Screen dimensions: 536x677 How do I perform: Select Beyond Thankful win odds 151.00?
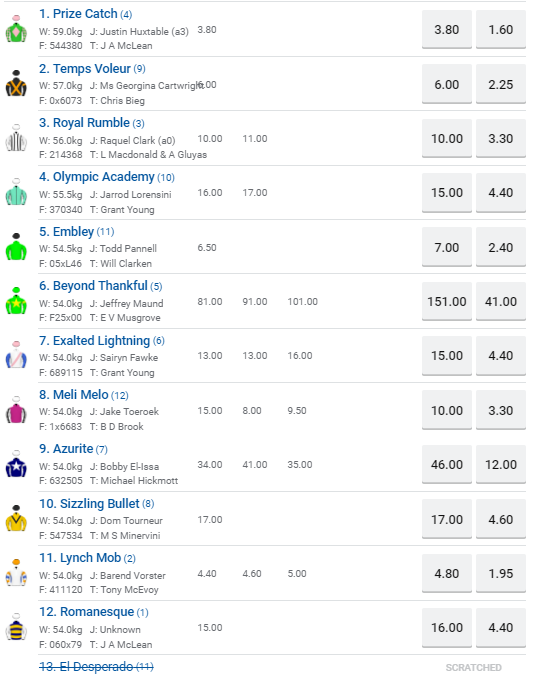(x=447, y=301)
